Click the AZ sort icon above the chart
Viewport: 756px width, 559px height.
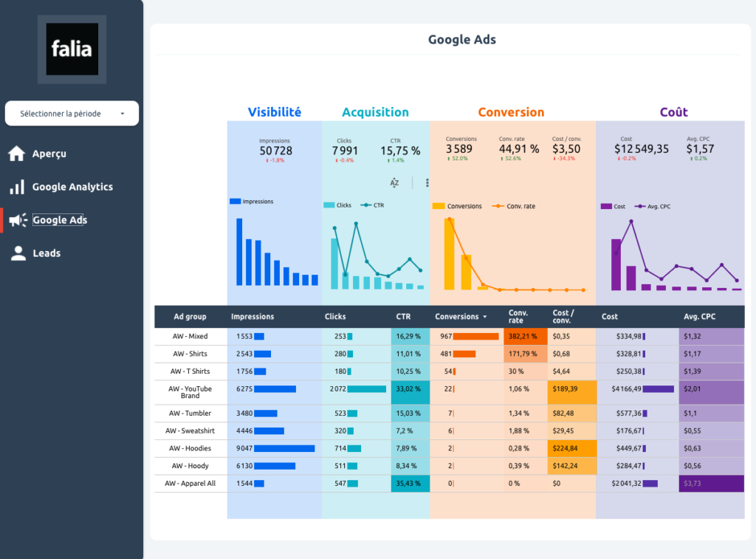395,182
